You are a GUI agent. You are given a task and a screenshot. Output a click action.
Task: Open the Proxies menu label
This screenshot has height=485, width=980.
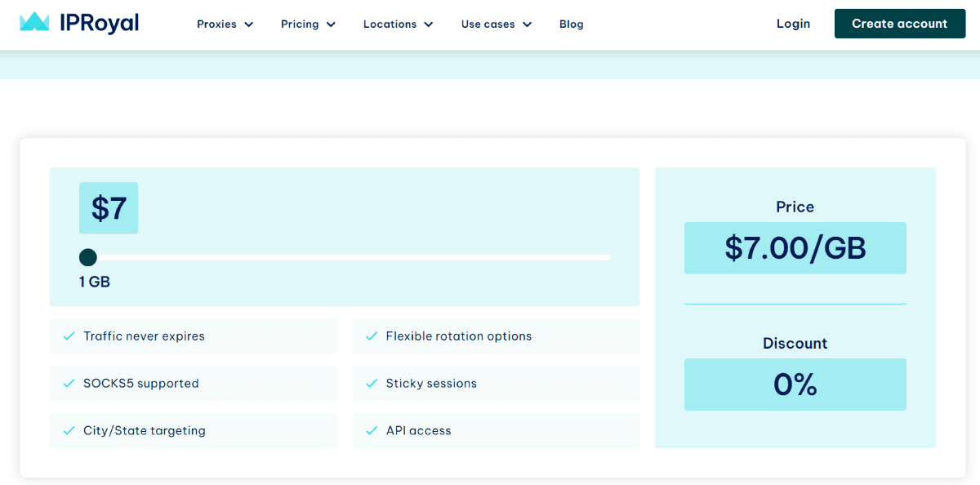pyautogui.click(x=216, y=24)
